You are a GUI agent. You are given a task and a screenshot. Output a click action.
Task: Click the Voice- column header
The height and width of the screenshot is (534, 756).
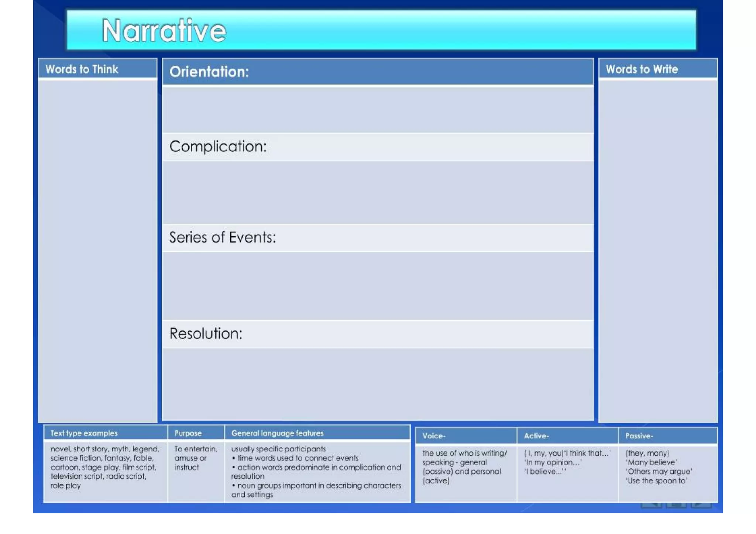click(x=466, y=436)
